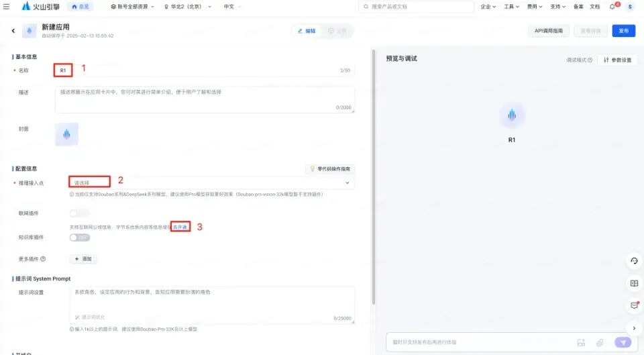Viewport: 644px width, 355px height.
Task: Click the app icon beside 新建应用
Action: (x=29, y=31)
